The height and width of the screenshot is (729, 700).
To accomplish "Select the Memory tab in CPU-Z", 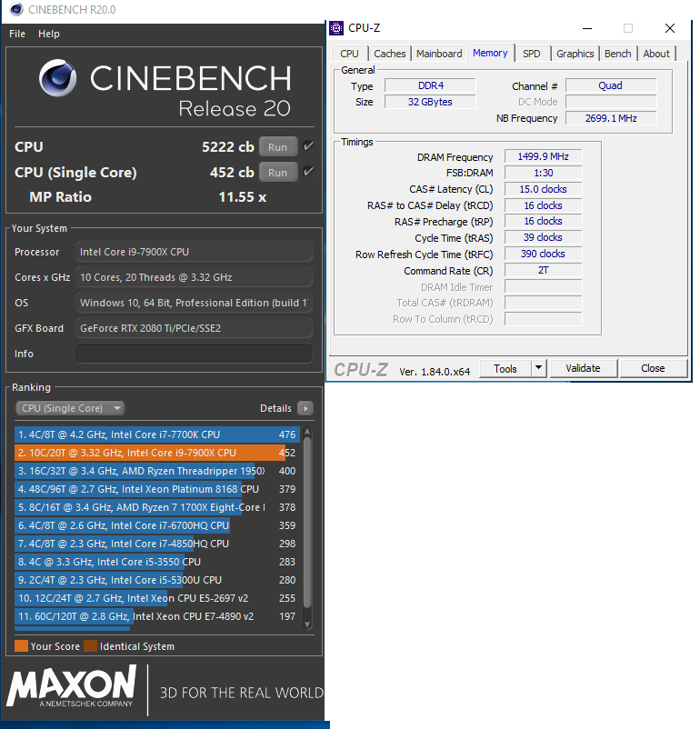I will [490, 53].
